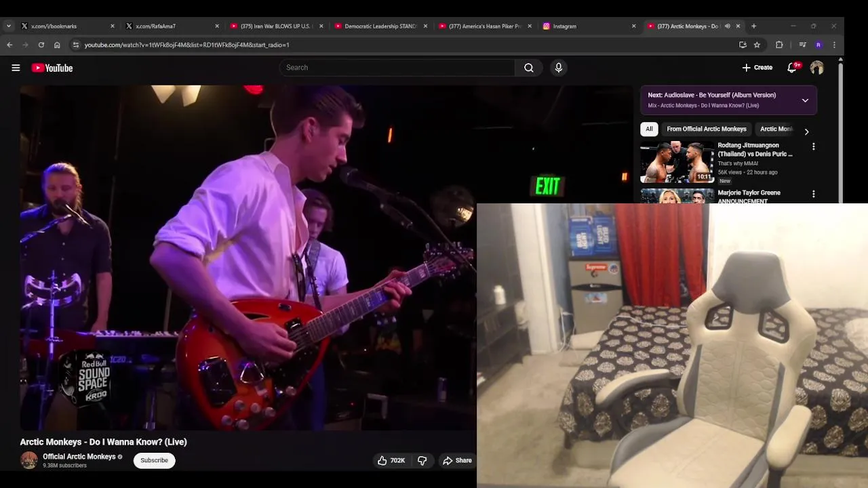Image resolution: width=868 pixels, height=488 pixels.
Task: Close the x.com/i/bookmarks tab
Action: pos(113,26)
